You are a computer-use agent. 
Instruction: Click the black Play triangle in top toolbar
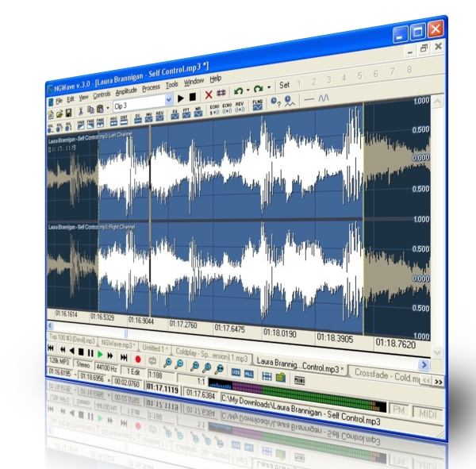coord(181,98)
